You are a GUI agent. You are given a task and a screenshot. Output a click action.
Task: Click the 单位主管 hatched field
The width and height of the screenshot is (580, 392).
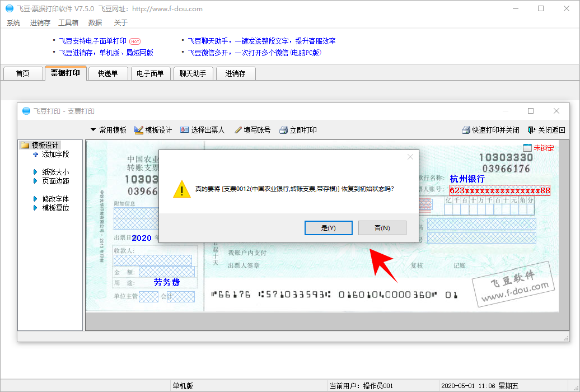[149, 296]
